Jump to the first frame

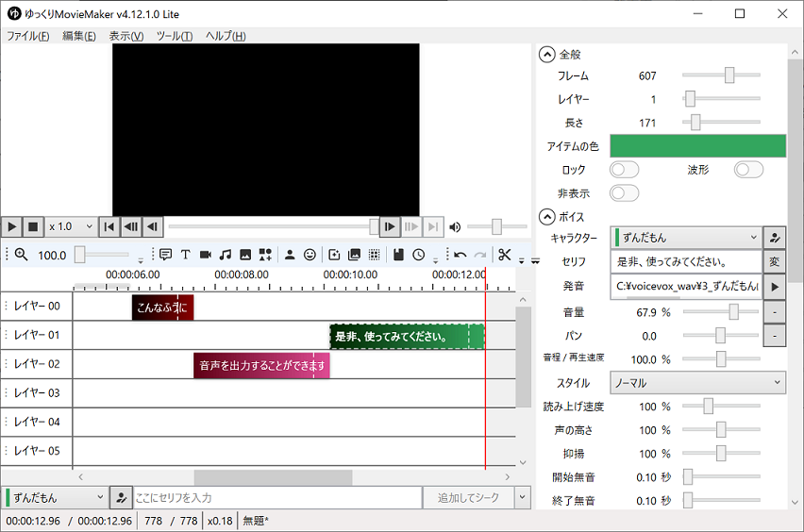109,226
